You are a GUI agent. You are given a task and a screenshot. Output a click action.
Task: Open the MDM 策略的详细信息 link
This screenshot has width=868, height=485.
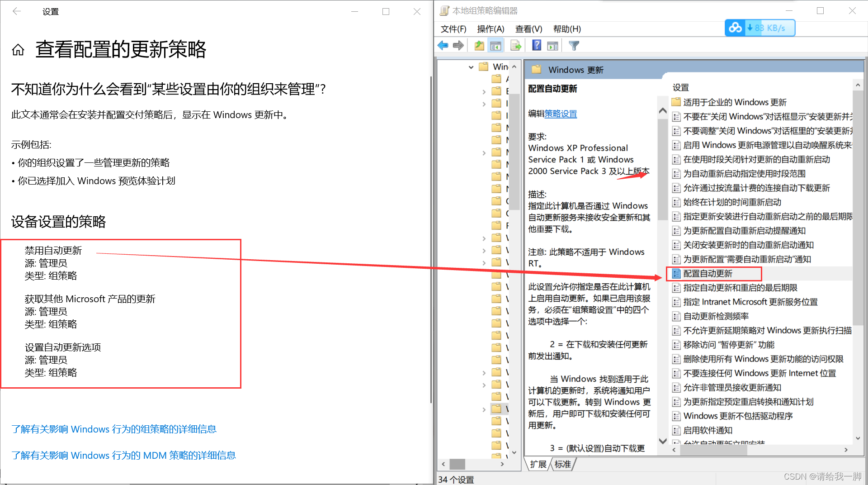pos(123,455)
